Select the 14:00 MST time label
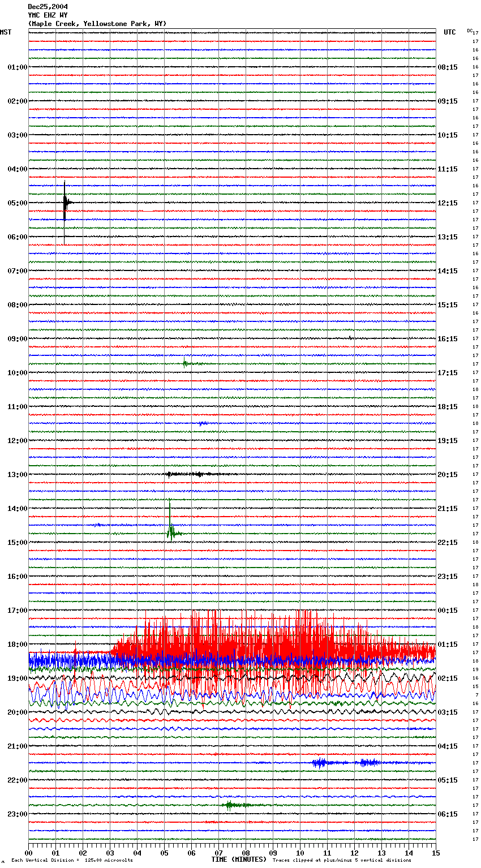Viewport: 481px width, 868px height. [18, 509]
